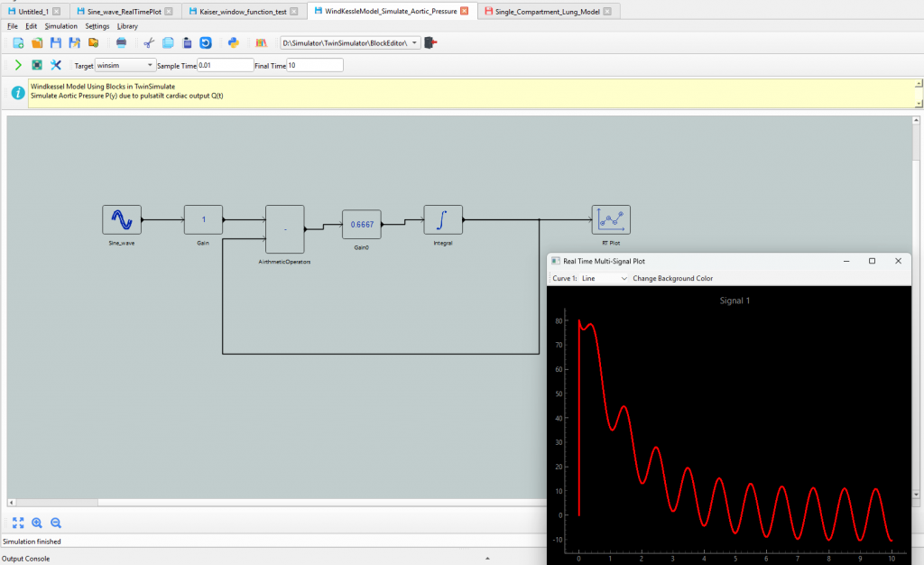This screenshot has width=924, height=565.
Task: Switch to the Untitled_1 tab
Action: tap(33, 11)
